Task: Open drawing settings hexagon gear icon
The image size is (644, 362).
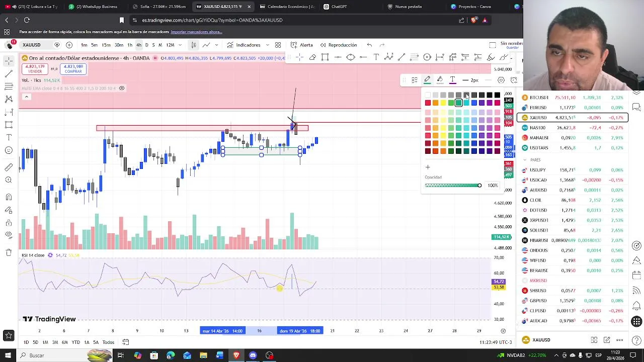Action: [x=501, y=80]
